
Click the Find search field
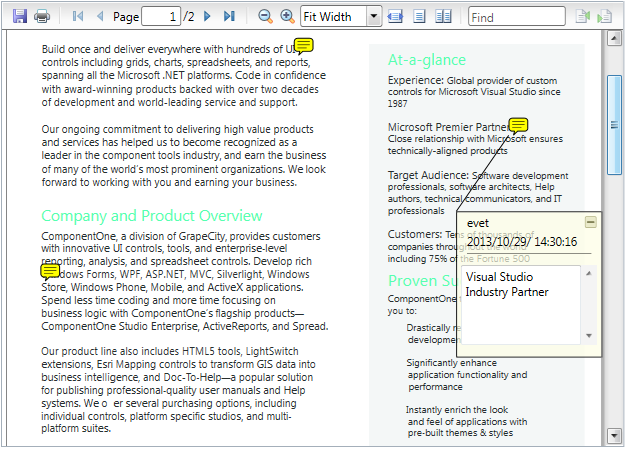point(517,17)
